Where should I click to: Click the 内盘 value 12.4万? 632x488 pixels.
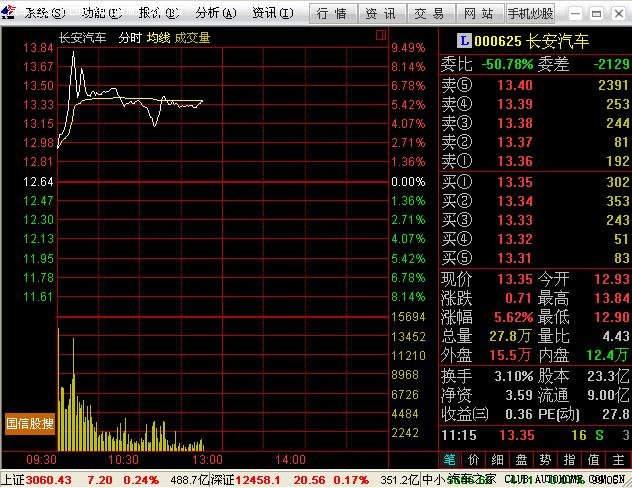pyautogui.click(x=608, y=355)
